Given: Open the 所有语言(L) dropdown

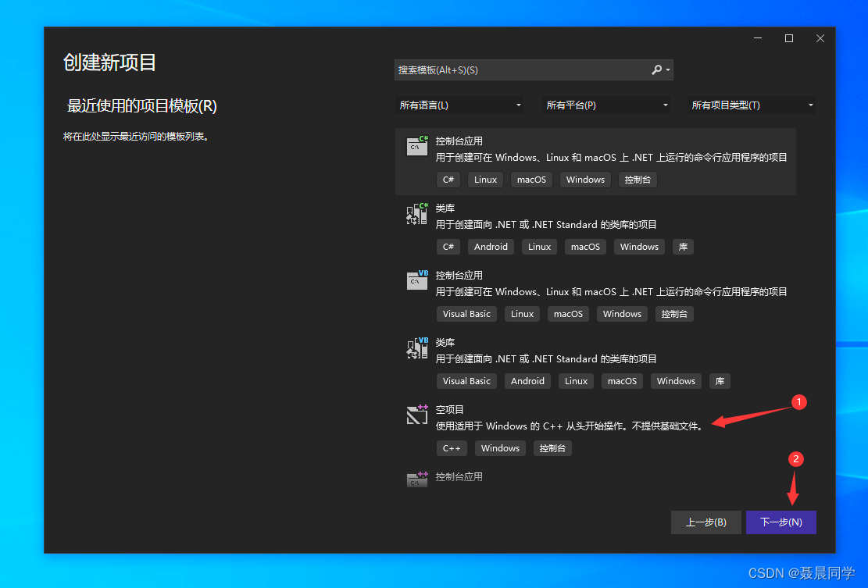Looking at the screenshot, I should (459, 105).
